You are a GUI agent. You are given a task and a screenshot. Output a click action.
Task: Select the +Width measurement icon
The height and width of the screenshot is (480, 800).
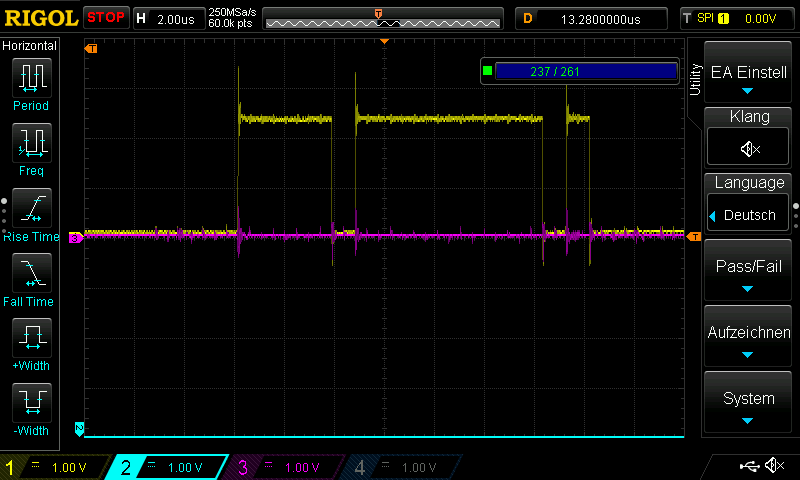pos(31,337)
